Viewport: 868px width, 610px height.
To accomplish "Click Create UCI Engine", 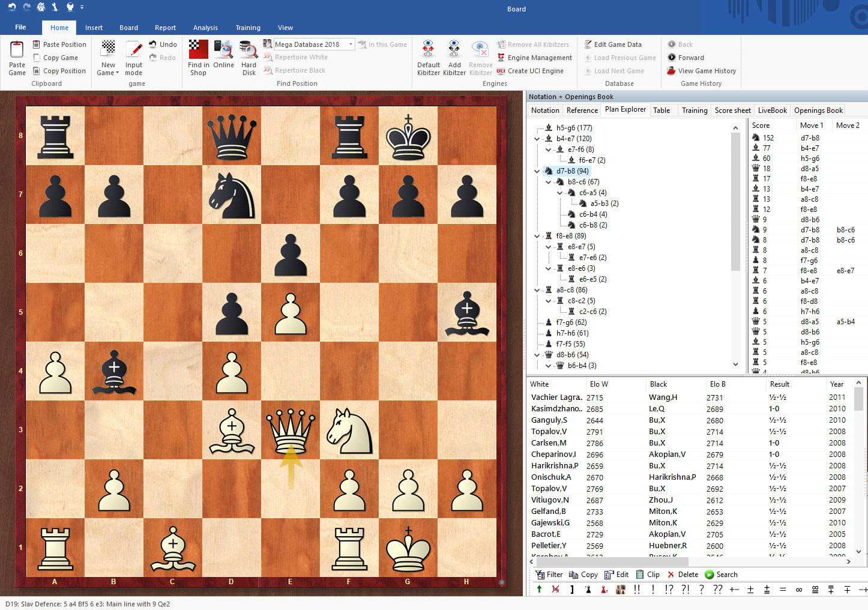I will click(531, 70).
